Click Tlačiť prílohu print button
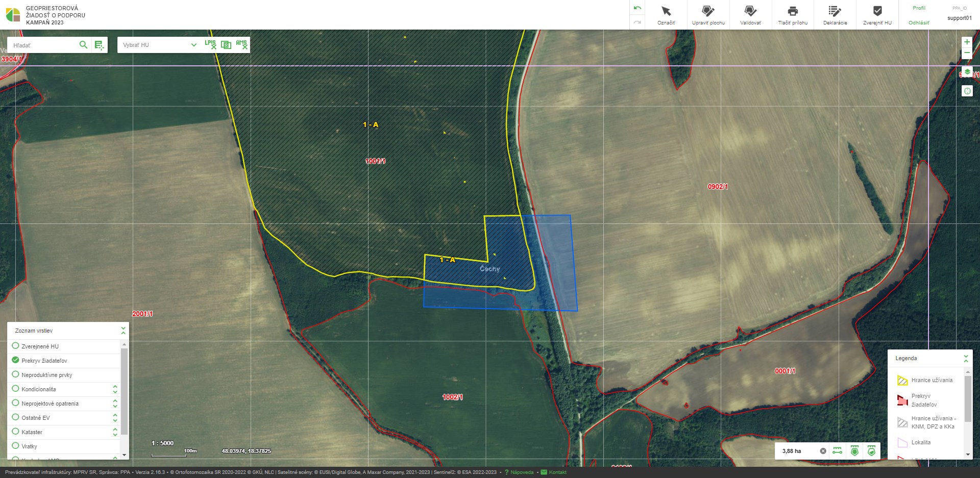 tap(793, 15)
